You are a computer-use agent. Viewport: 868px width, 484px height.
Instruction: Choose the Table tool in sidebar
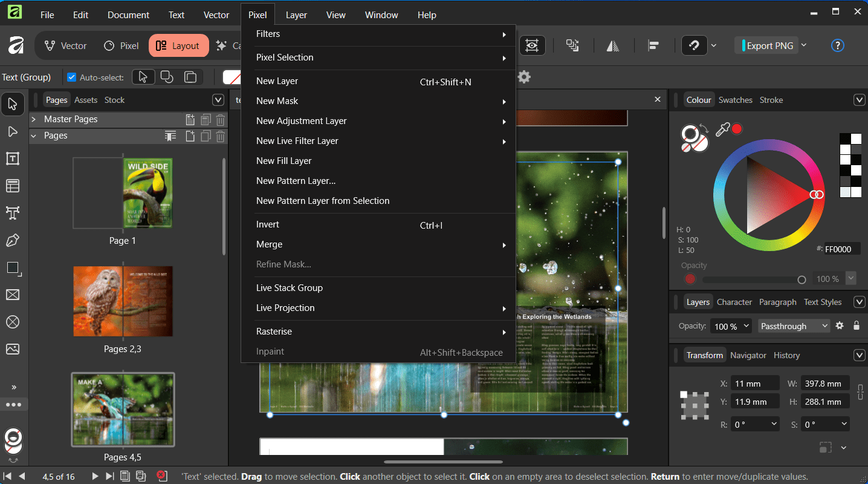[13, 186]
